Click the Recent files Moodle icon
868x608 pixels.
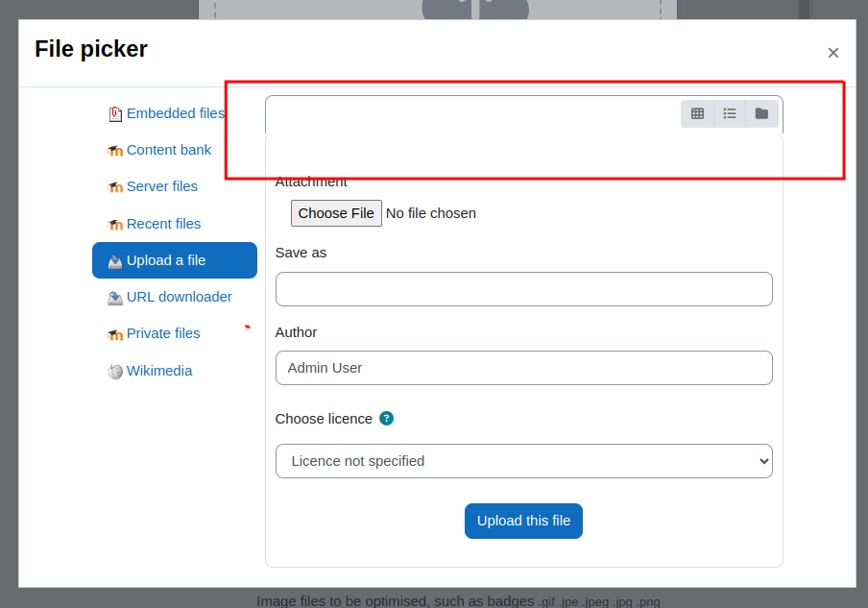click(115, 224)
